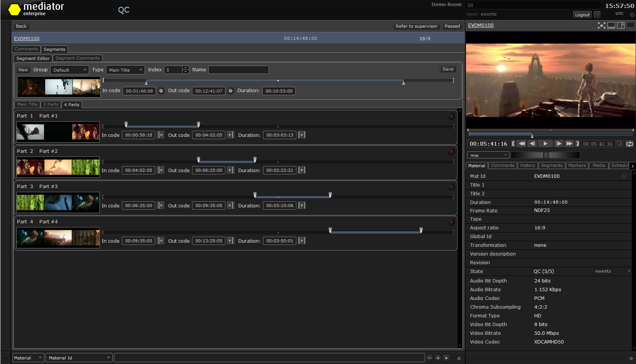
Task: Click Refer to supervisor button
Action: click(x=416, y=26)
